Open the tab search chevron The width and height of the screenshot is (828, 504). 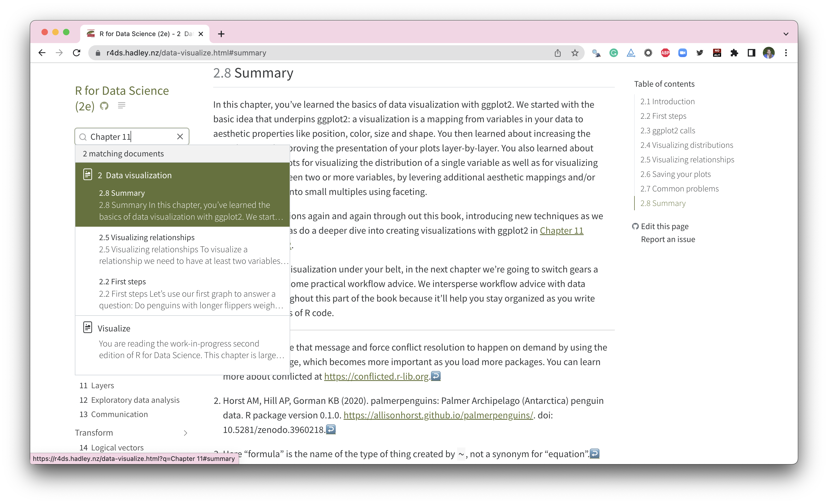click(786, 34)
